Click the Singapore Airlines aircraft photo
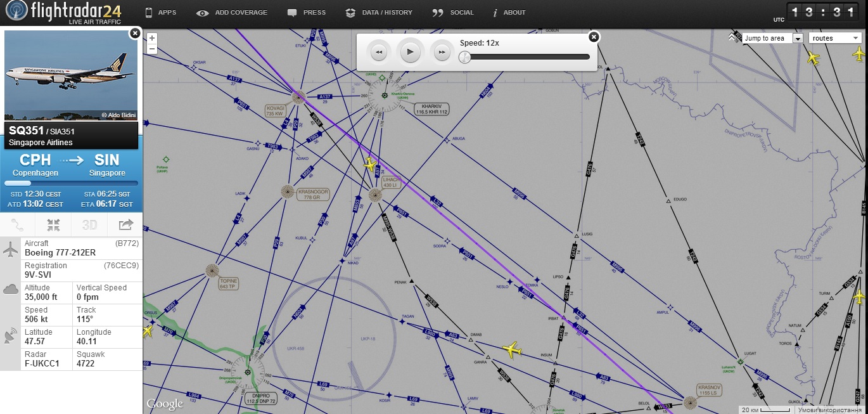The height and width of the screenshot is (414, 868). tap(71, 75)
